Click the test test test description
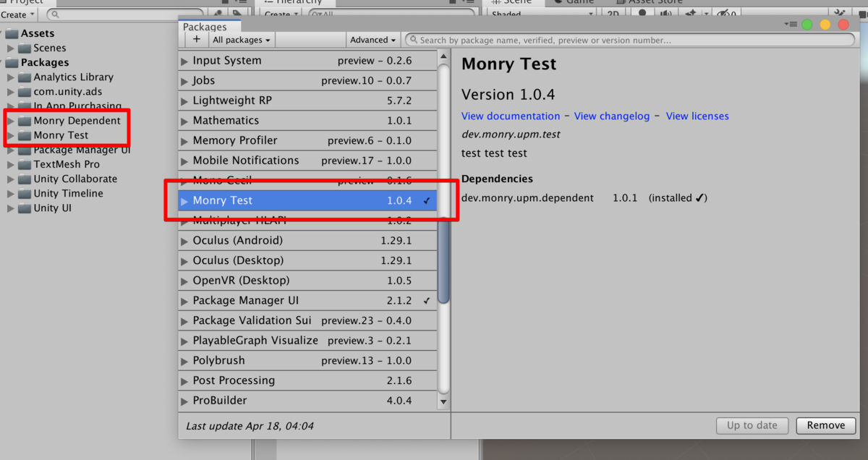868x460 pixels. 494,153
